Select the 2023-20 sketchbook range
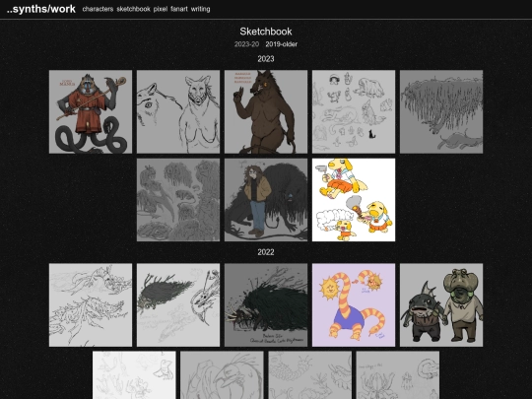Screen dimensions: 532x399 coord(246,44)
